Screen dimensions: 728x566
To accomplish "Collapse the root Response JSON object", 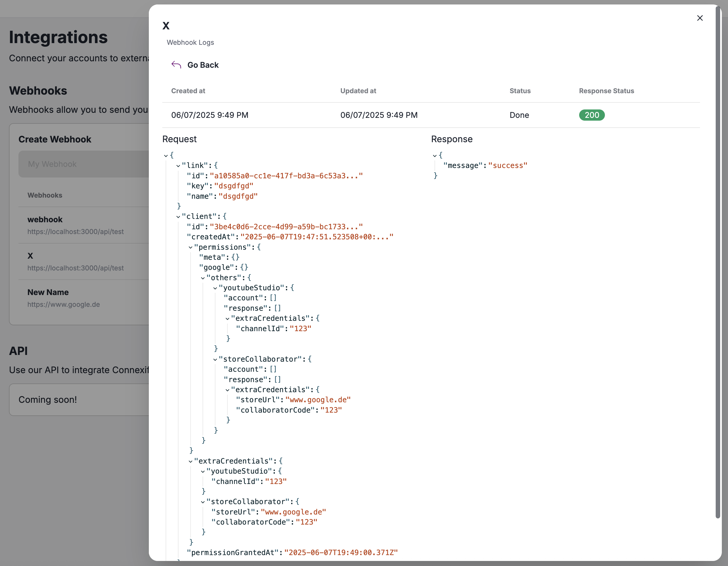I will [435, 155].
